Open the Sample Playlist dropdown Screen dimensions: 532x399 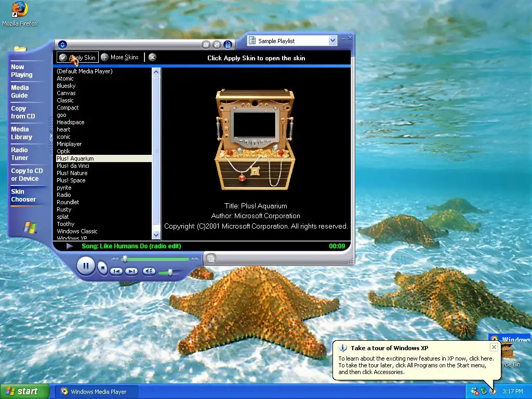coord(333,41)
